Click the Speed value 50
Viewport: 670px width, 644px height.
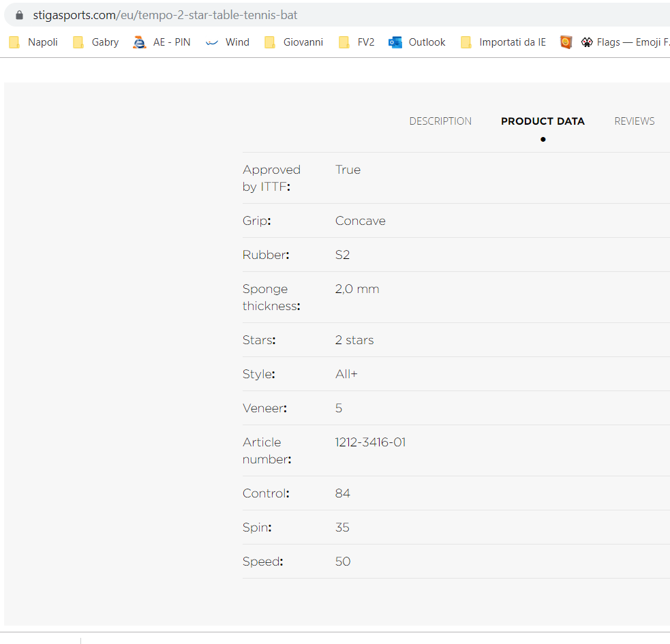click(343, 562)
